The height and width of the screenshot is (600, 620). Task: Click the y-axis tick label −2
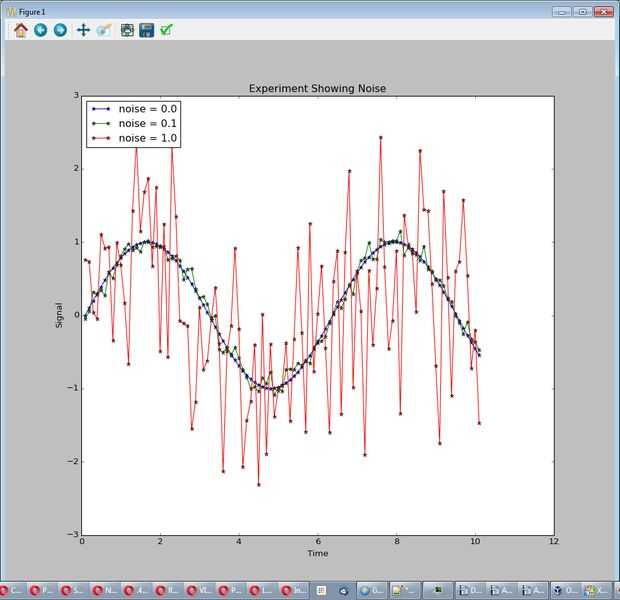[x=73, y=461]
